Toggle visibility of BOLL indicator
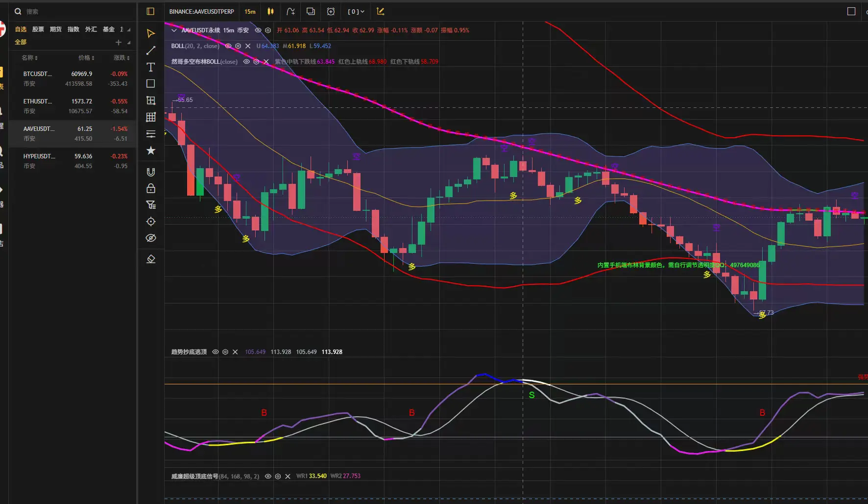 [228, 46]
